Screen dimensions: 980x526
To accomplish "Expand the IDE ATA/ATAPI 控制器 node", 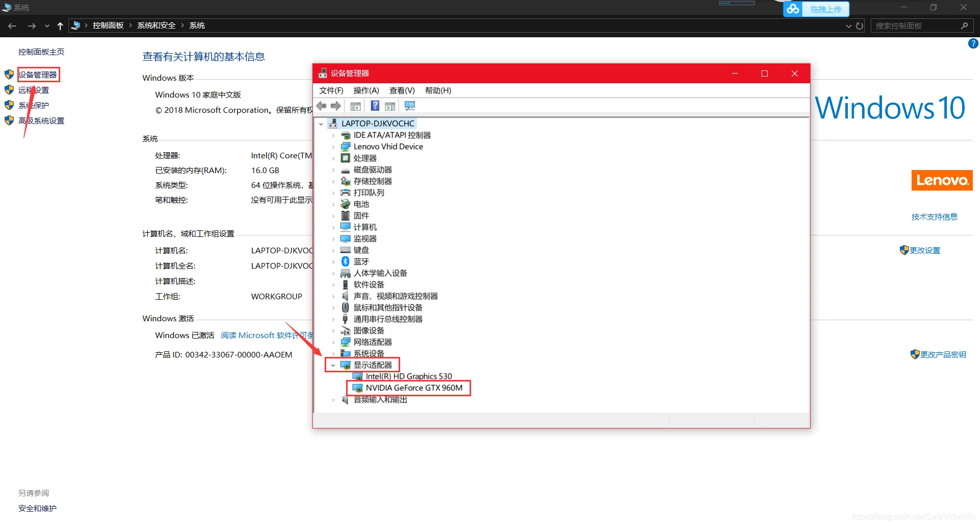I will [x=333, y=135].
